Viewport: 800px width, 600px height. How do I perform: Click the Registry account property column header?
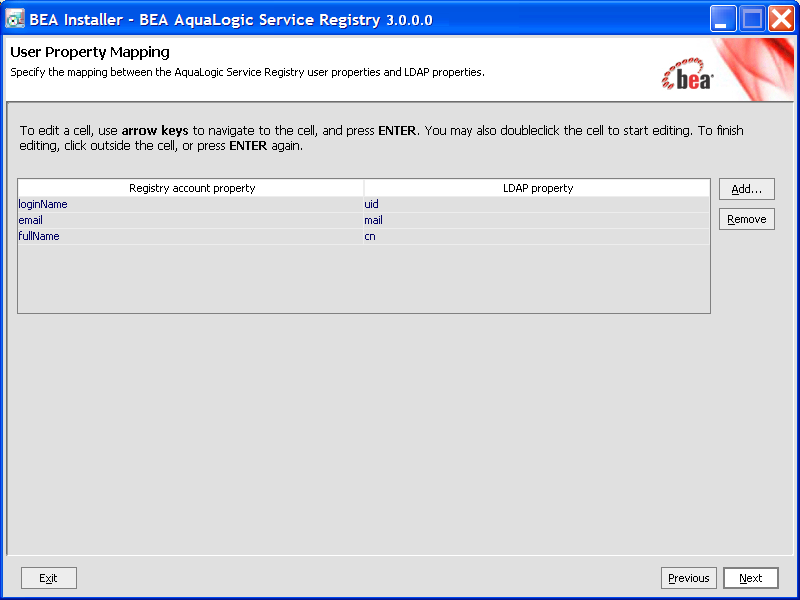191,188
